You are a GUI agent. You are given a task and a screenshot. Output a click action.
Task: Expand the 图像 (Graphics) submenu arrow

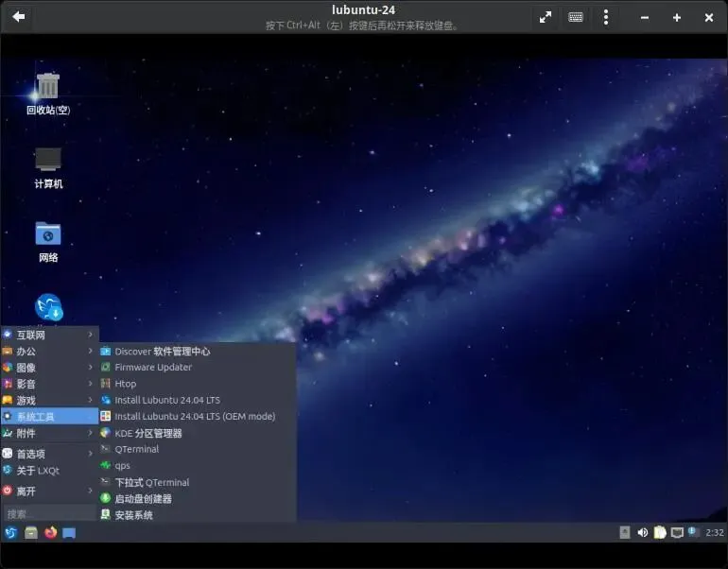click(90, 367)
